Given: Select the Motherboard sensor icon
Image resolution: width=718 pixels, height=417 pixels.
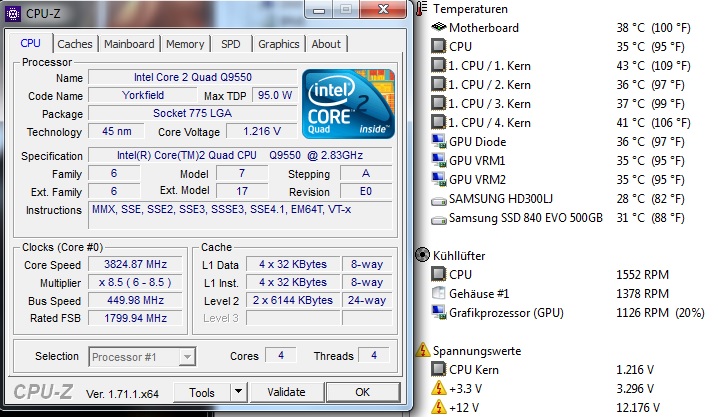Looking at the screenshot, I should click(x=439, y=27).
